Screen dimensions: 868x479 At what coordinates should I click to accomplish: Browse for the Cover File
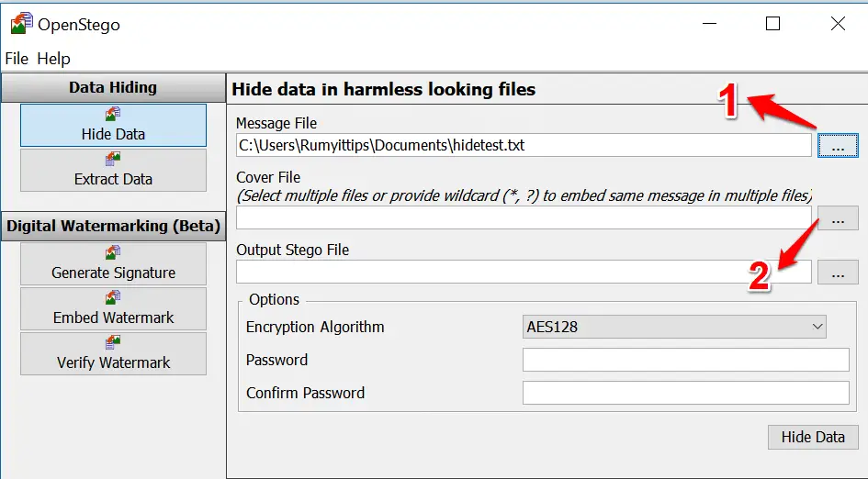click(x=838, y=217)
